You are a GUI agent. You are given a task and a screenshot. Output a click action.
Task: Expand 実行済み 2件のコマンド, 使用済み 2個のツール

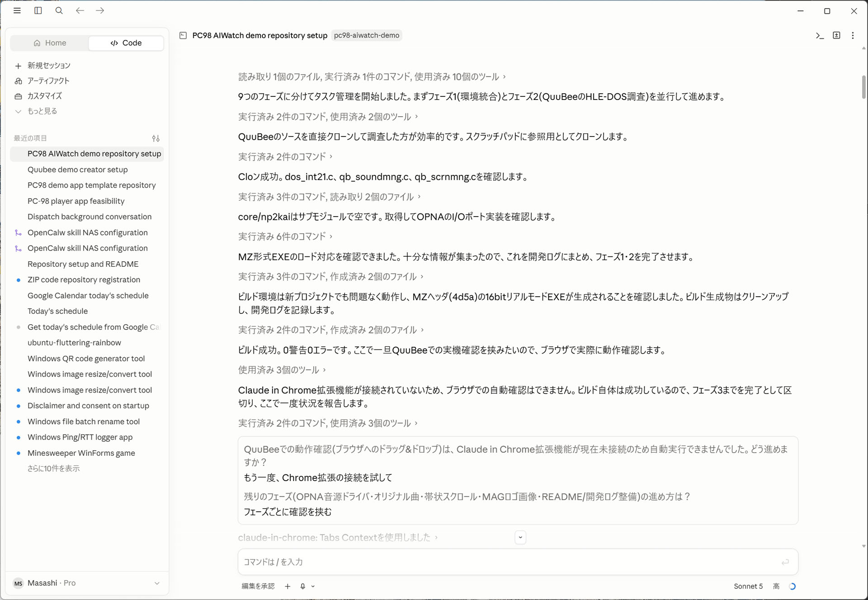tap(328, 117)
